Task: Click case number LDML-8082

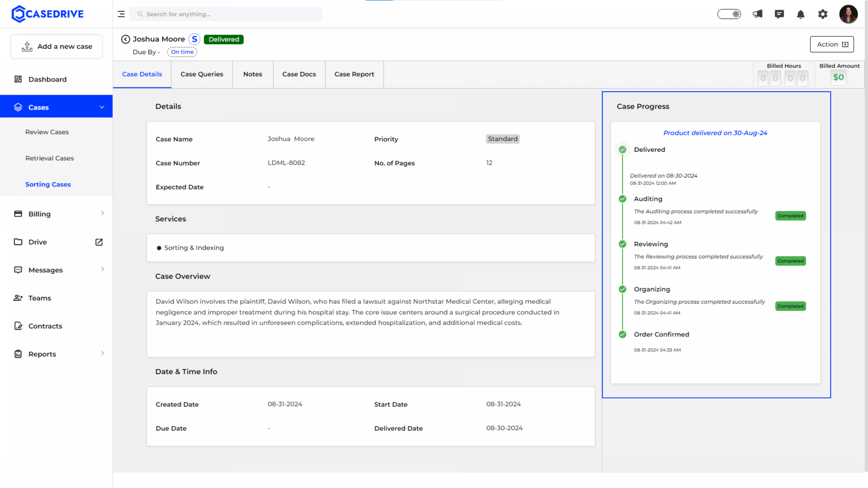Action: [x=286, y=163]
